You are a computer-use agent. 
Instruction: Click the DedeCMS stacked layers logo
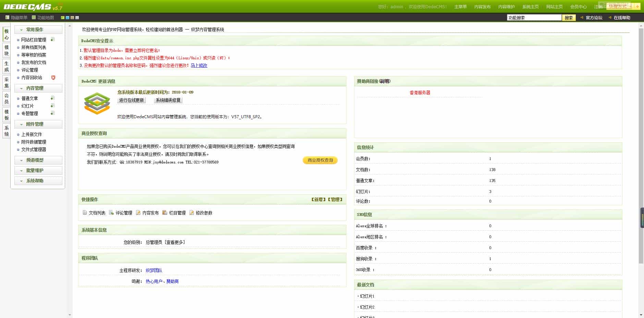click(x=97, y=103)
